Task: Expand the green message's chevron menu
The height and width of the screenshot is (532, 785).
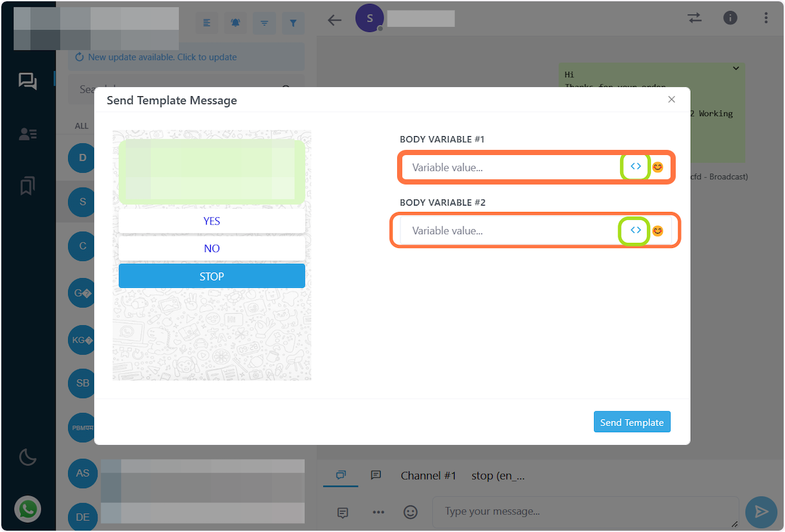Action: [736, 69]
